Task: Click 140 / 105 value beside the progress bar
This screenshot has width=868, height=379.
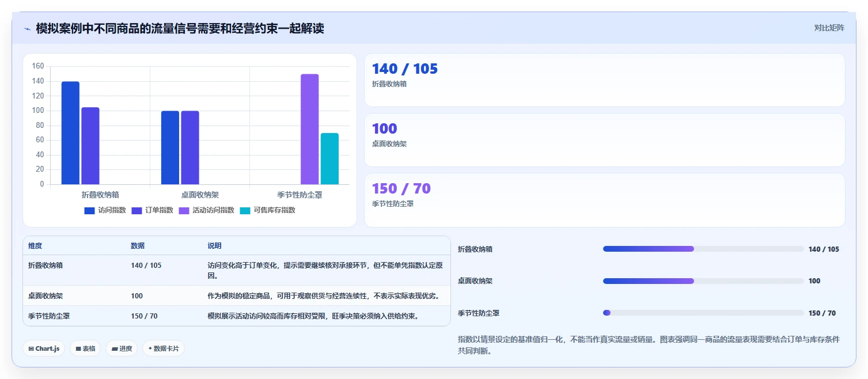Action: (x=824, y=249)
